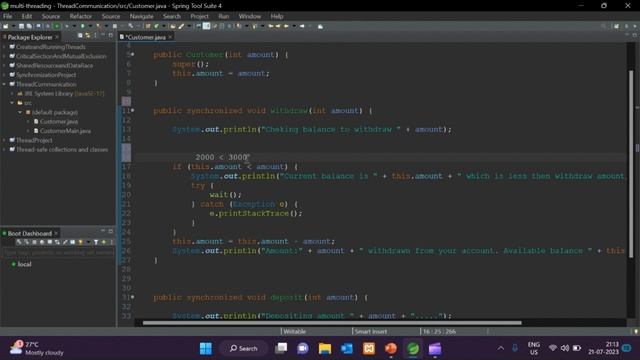Collapse the ThreadCommunication project
Viewport: 640px width, 360px height.
click(x=4, y=84)
